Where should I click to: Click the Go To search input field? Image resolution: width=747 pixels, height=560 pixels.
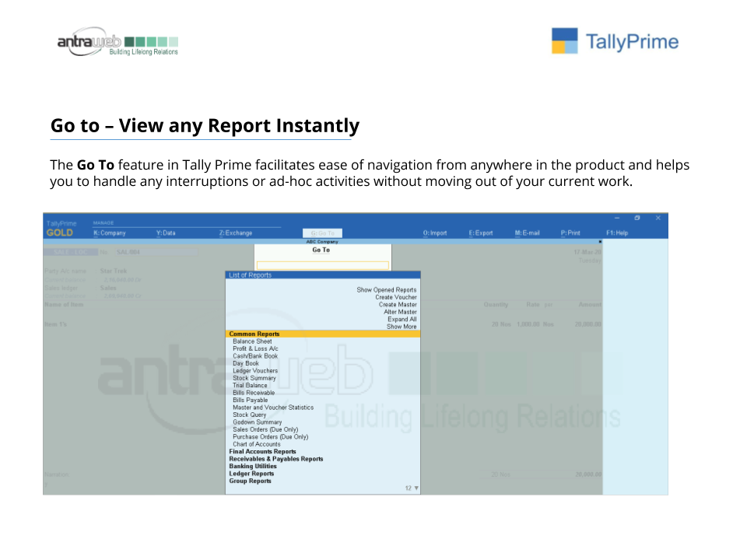322,265
